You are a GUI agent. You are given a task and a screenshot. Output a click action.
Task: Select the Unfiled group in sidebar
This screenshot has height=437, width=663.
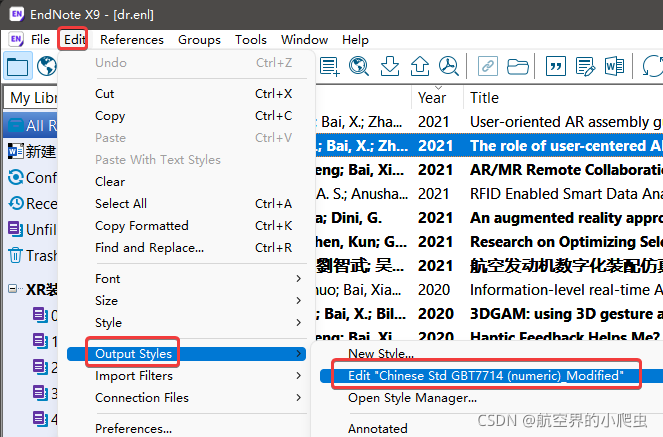32,229
